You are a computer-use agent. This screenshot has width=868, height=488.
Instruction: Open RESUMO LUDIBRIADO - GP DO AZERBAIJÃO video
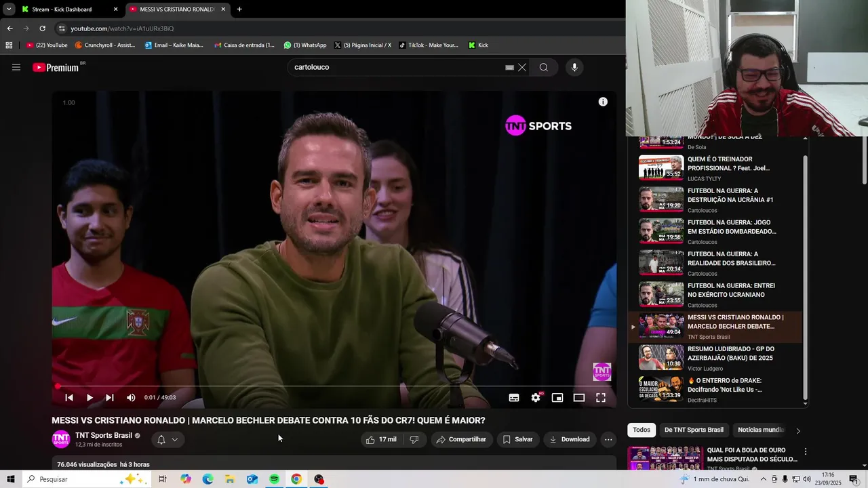(715, 358)
